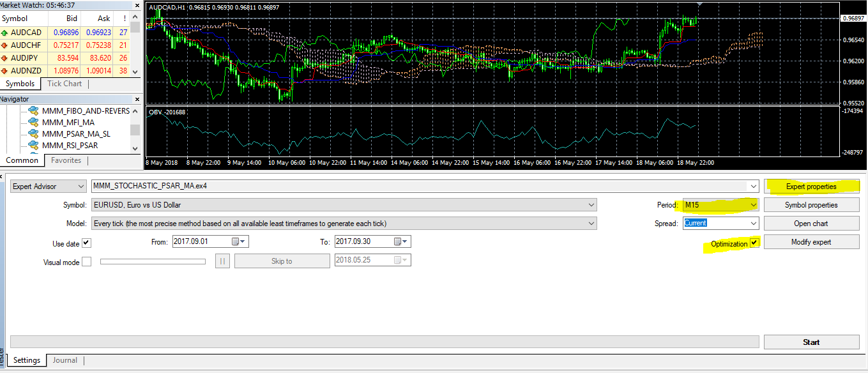Click the Modify expert button
This screenshot has height=373, width=868.
click(x=811, y=242)
